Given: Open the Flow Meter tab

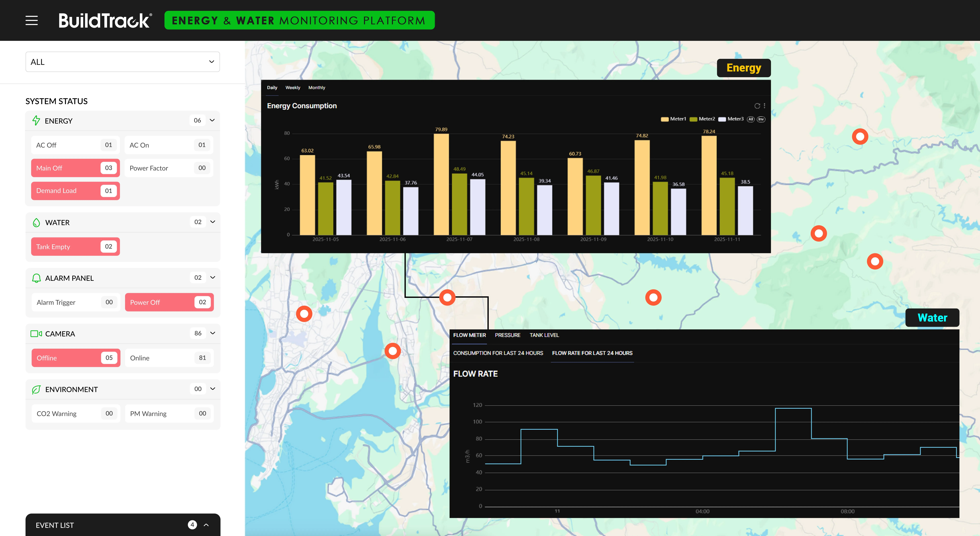Looking at the screenshot, I should [x=469, y=335].
